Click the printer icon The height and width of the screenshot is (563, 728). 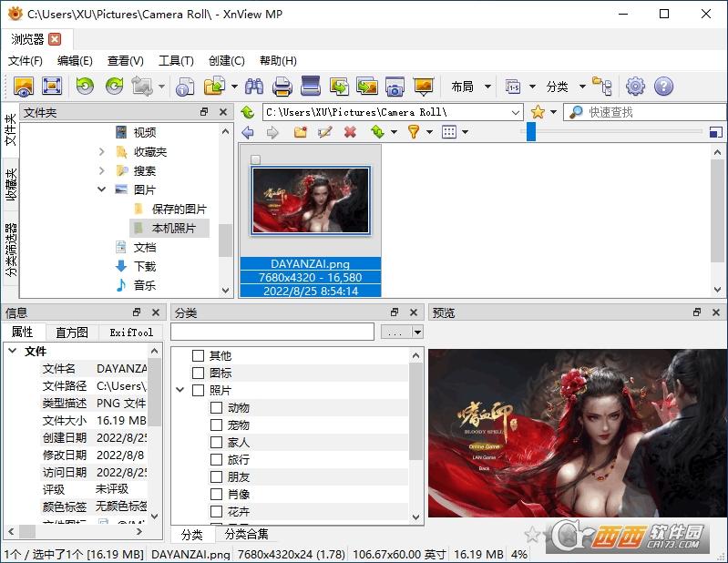tap(282, 87)
